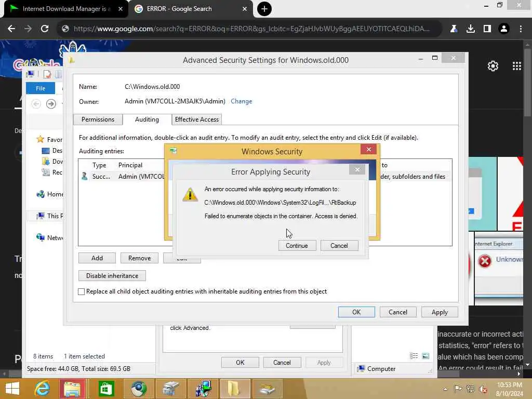Open Internet Explorer from taskbar
532x399 pixels.
point(43,389)
